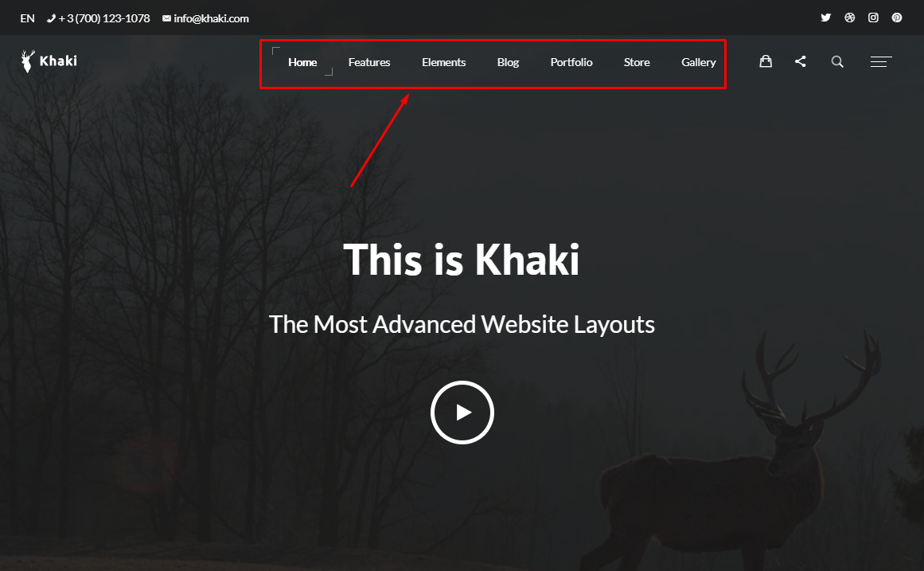Play the hero video button
924x571 pixels.
coord(462,413)
